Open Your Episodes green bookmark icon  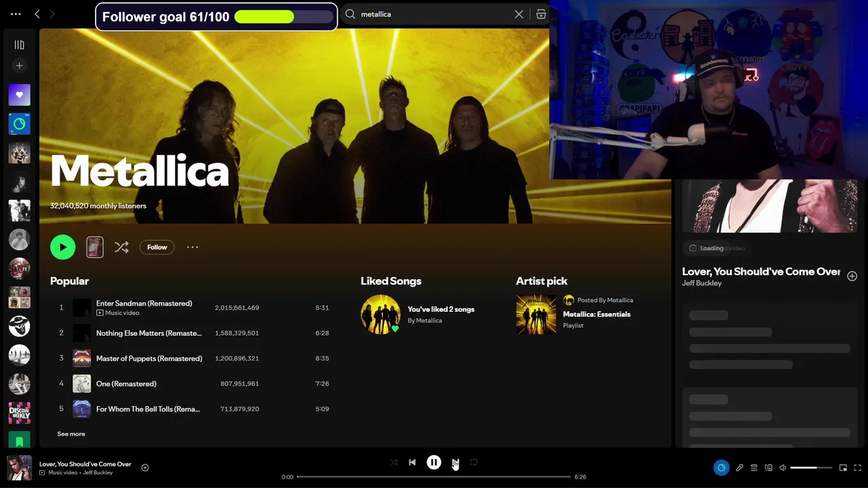pyautogui.click(x=19, y=441)
